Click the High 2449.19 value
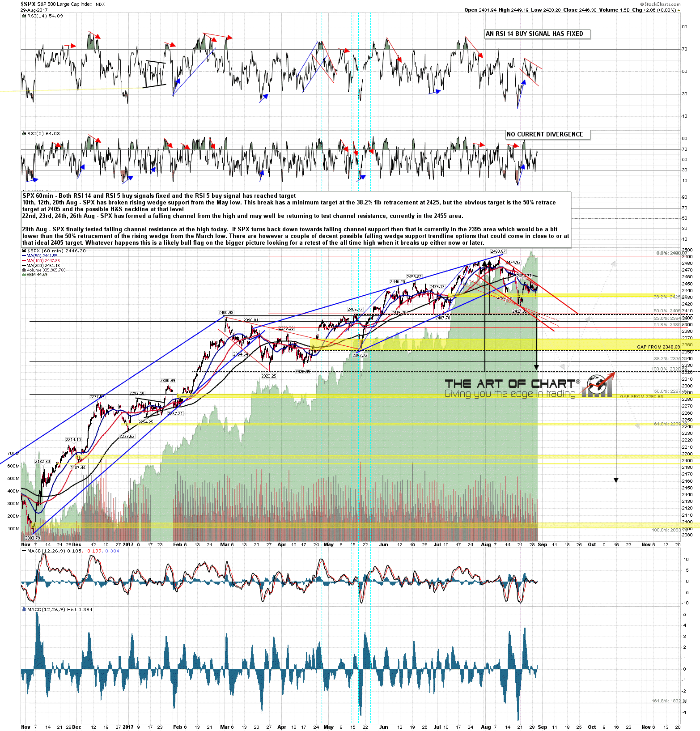Viewport: 700px width, 731px height. point(514,10)
